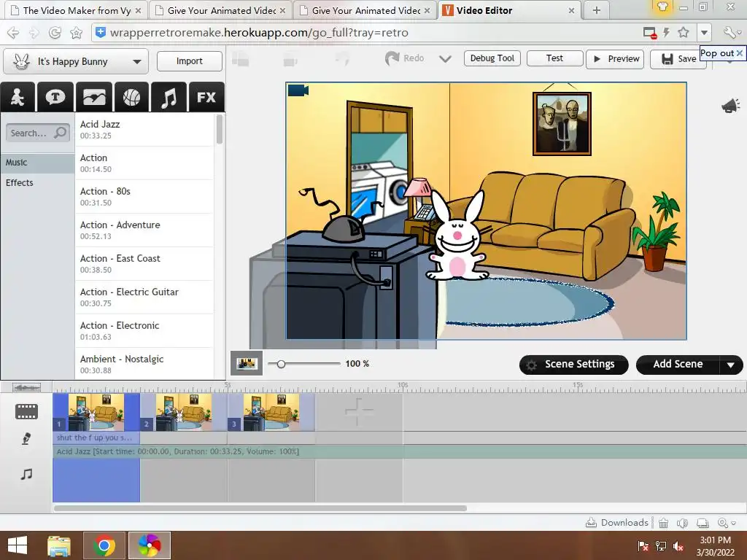Open the Backgrounds tab icon
The height and width of the screenshot is (560, 747).
coord(94,97)
